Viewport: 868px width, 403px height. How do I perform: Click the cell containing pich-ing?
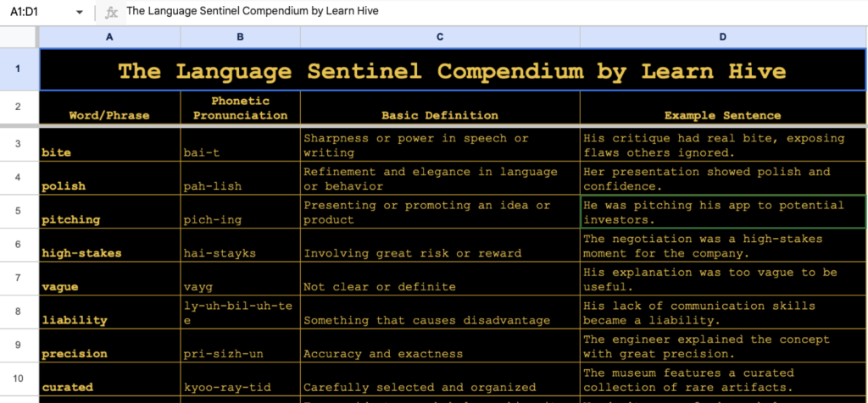click(240, 212)
